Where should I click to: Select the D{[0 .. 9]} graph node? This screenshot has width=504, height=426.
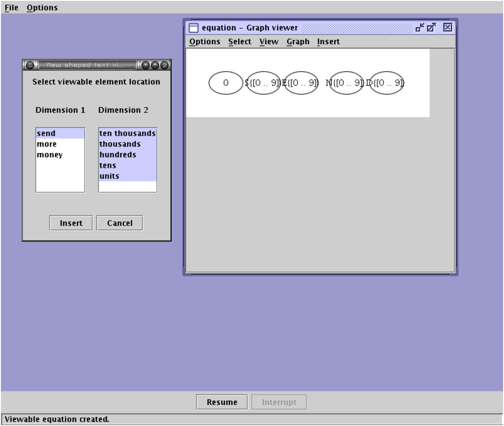[x=386, y=83]
